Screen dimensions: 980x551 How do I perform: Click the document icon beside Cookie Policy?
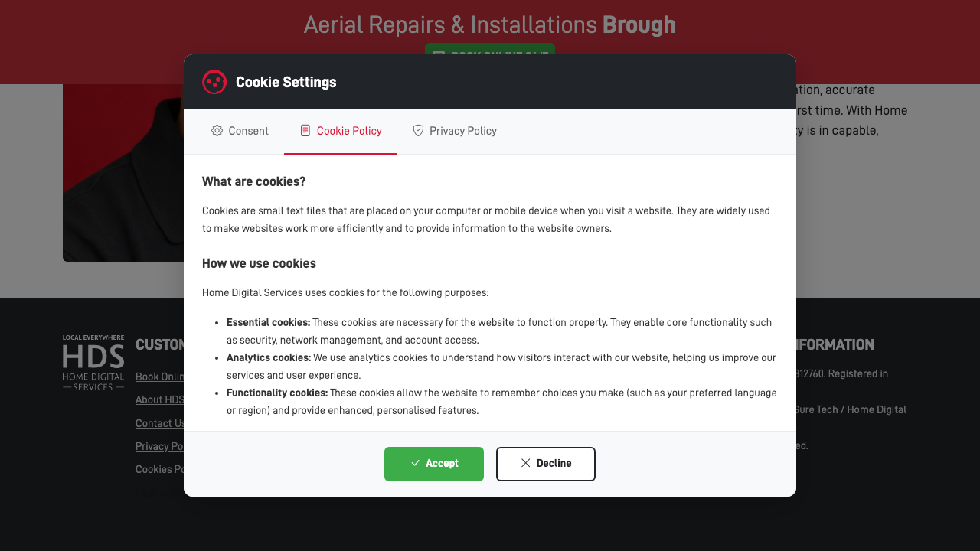(x=305, y=131)
